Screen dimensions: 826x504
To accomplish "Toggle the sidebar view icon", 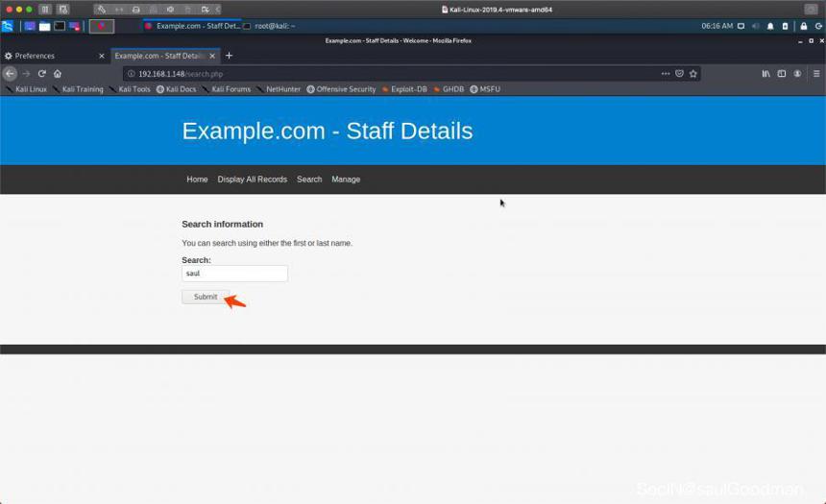I will click(x=782, y=74).
